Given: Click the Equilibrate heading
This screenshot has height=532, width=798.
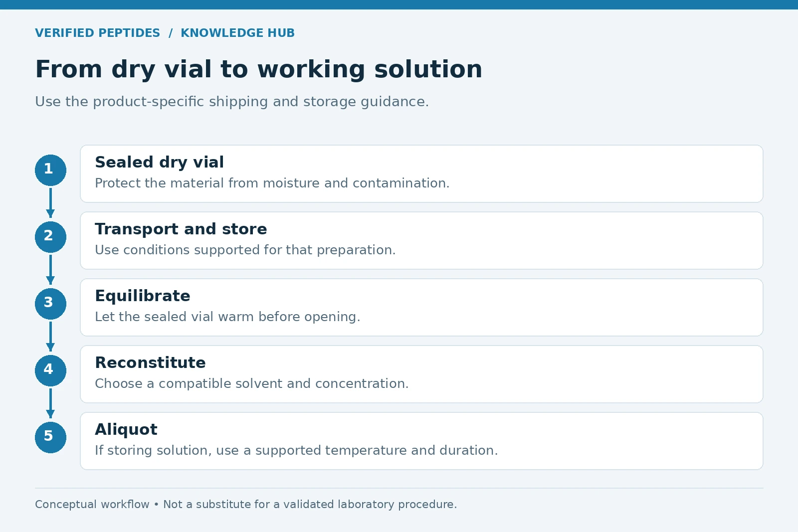Looking at the screenshot, I should [142, 296].
